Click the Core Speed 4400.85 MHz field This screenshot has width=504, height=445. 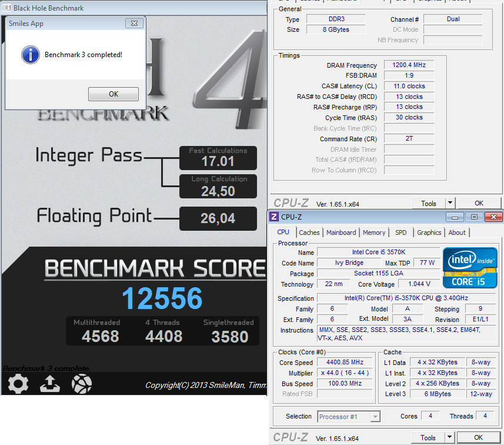click(345, 363)
